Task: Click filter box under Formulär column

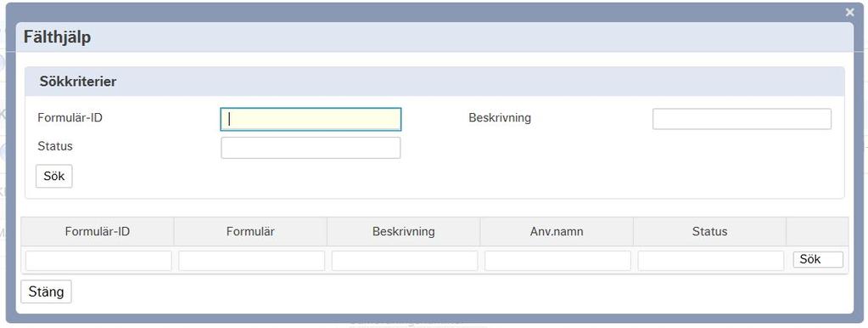Action: (251, 261)
